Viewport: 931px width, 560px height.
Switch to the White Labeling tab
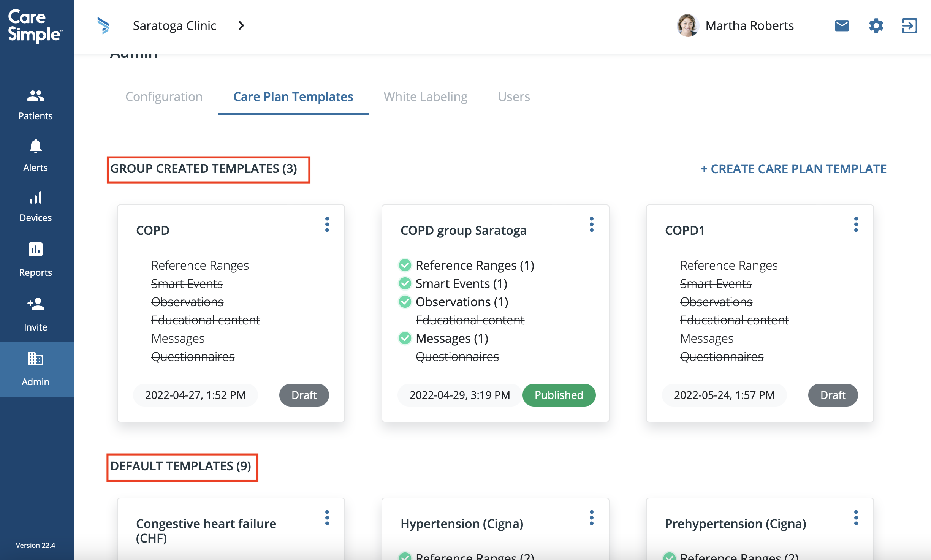pos(425,97)
